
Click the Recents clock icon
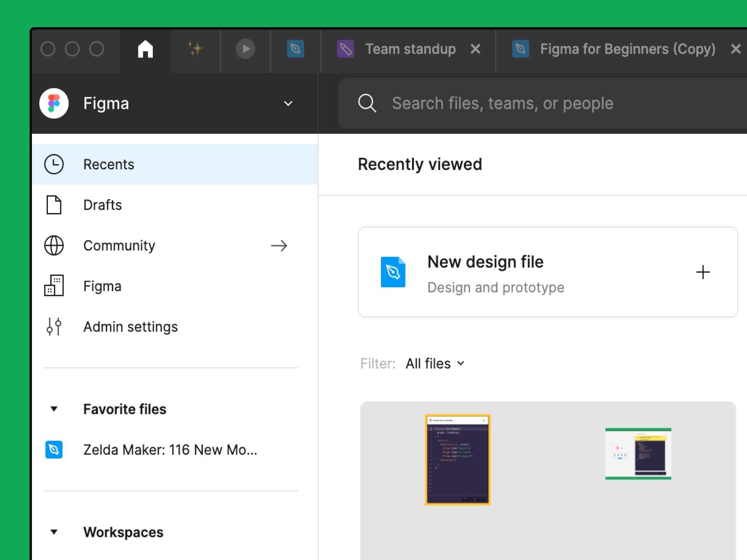pyautogui.click(x=54, y=164)
